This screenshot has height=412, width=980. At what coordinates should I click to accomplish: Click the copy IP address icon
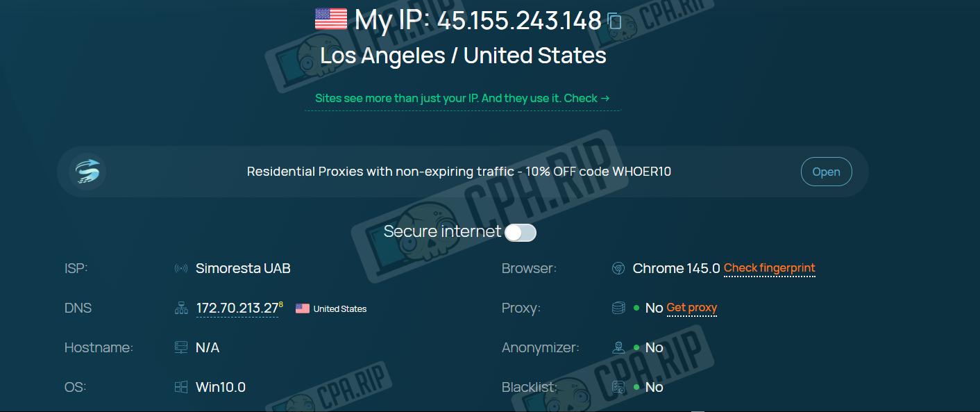(x=614, y=21)
